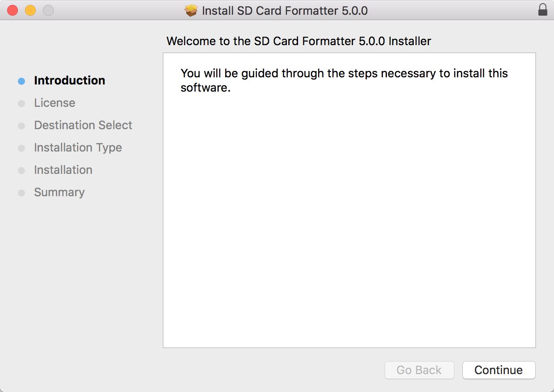Click the Installation Type step label
The height and width of the screenshot is (392, 554).
click(x=78, y=148)
